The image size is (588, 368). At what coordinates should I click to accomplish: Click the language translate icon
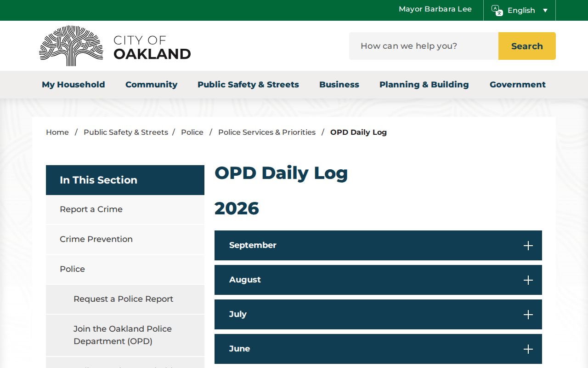coord(497,10)
